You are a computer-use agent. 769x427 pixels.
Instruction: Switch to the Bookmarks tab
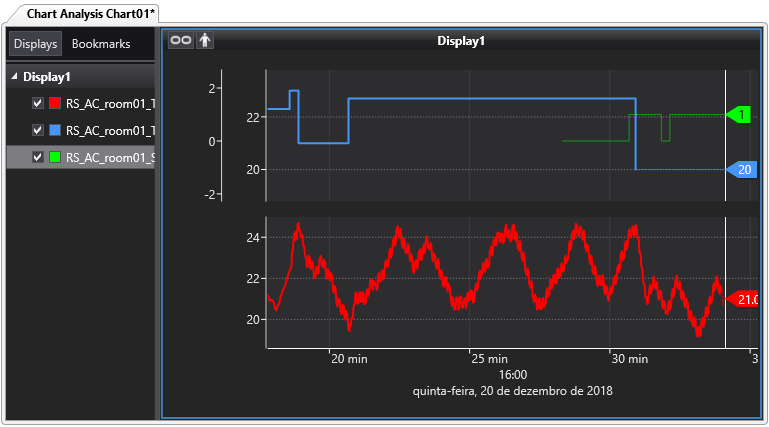pos(101,44)
